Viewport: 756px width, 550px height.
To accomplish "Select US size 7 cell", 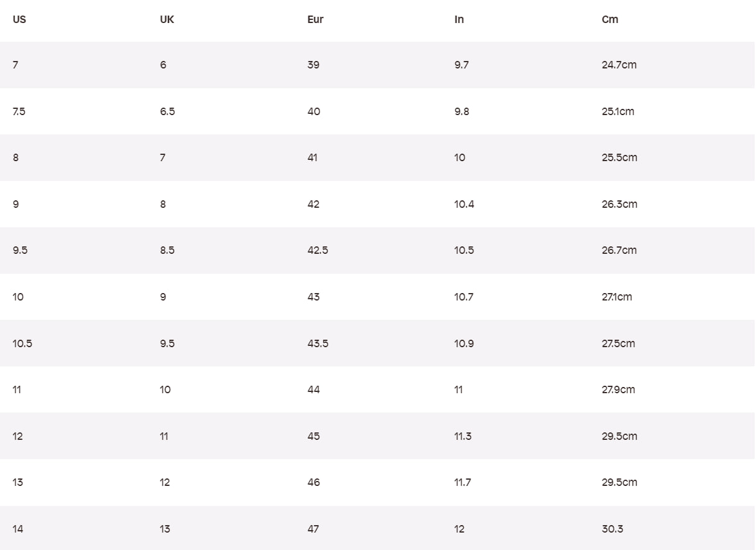I will [16, 65].
